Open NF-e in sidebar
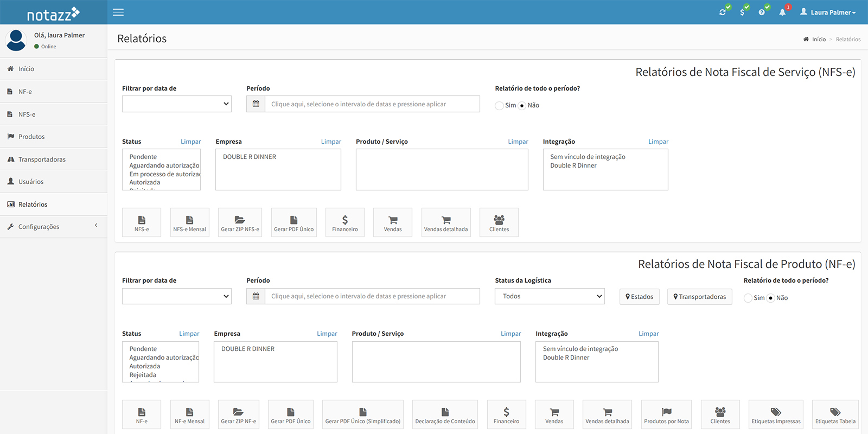 pyautogui.click(x=53, y=92)
